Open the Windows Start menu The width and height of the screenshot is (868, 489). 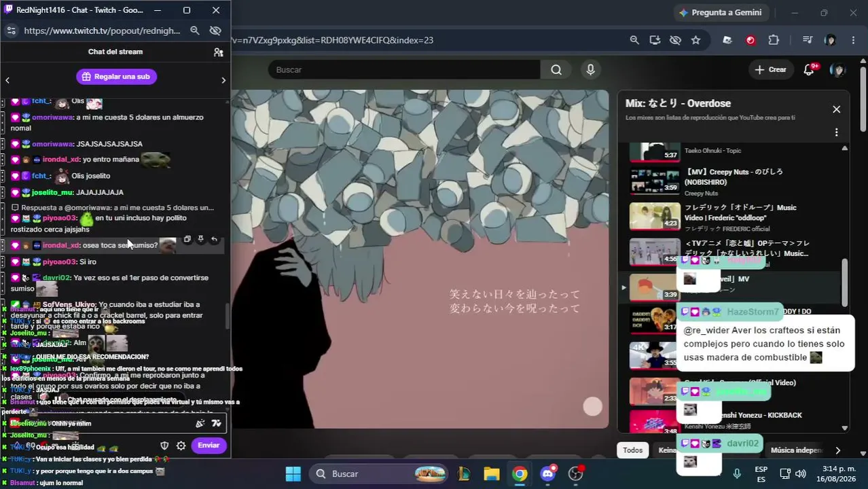(x=293, y=473)
